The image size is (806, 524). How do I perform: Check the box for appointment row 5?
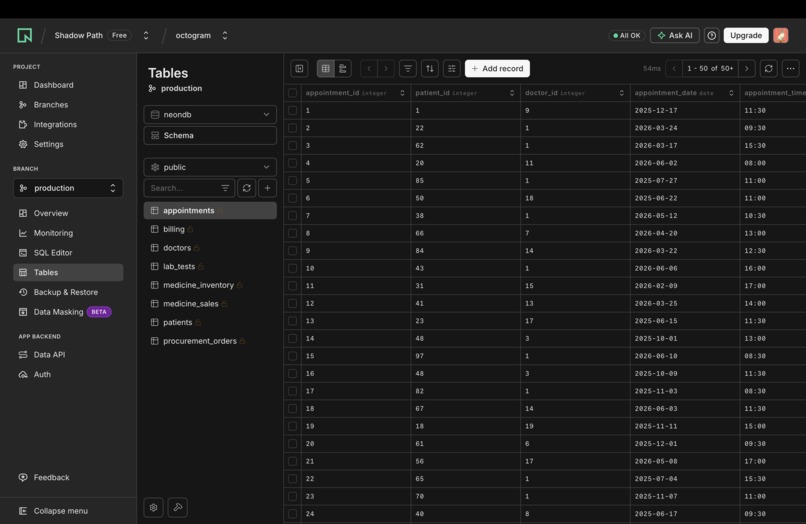click(292, 180)
